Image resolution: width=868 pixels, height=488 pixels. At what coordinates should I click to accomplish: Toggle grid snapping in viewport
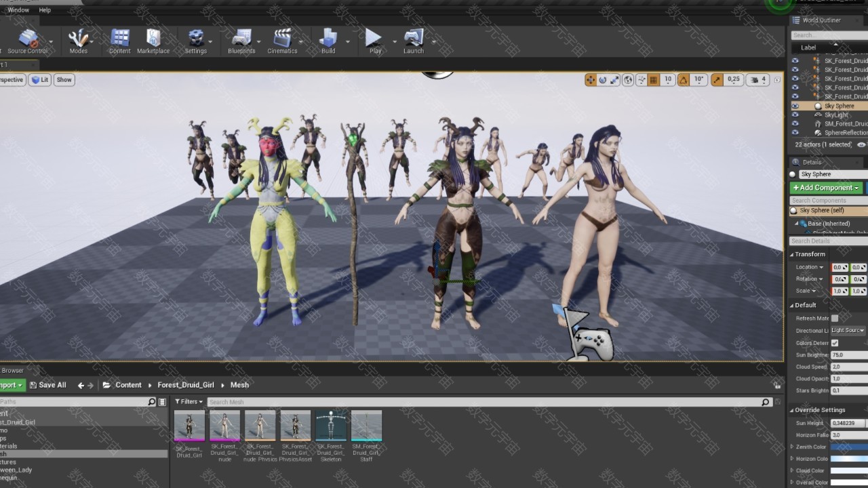[x=654, y=80]
